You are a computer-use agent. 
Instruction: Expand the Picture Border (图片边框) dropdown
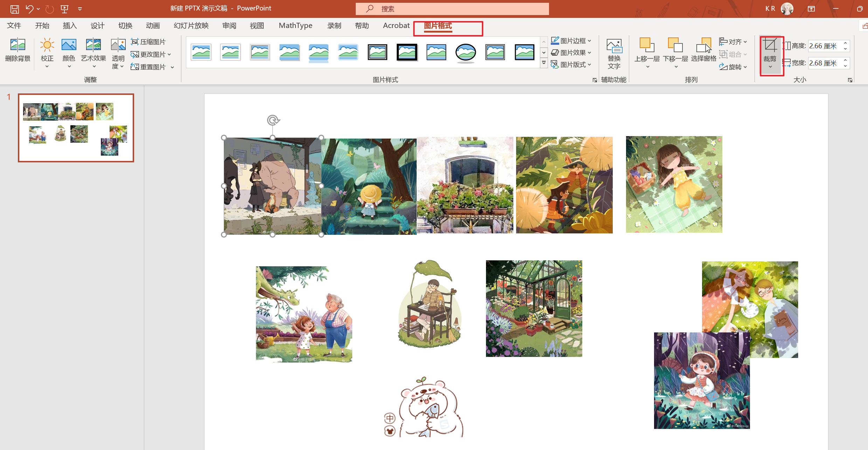[x=589, y=41]
